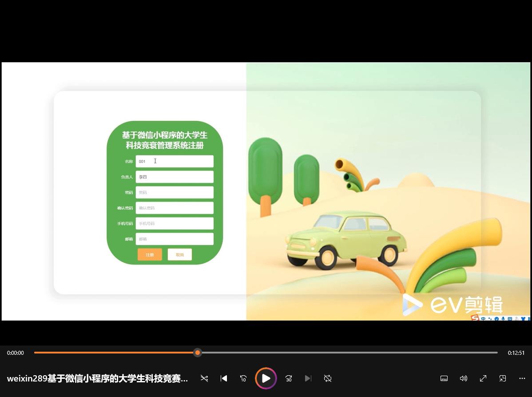Toggle shuffle mode
This screenshot has width=532, height=397.
[x=204, y=378]
